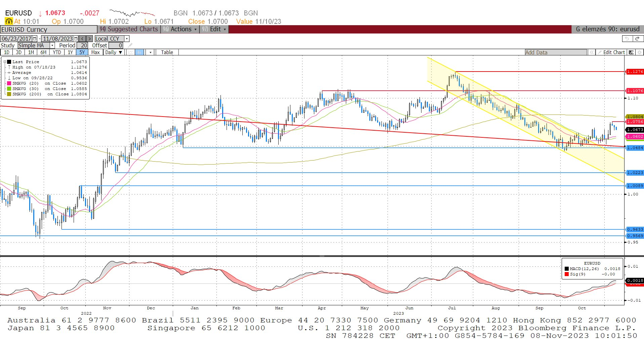Shift date range forward with right arrow
Viewport: 644px width, 353px height.
coord(90,39)
